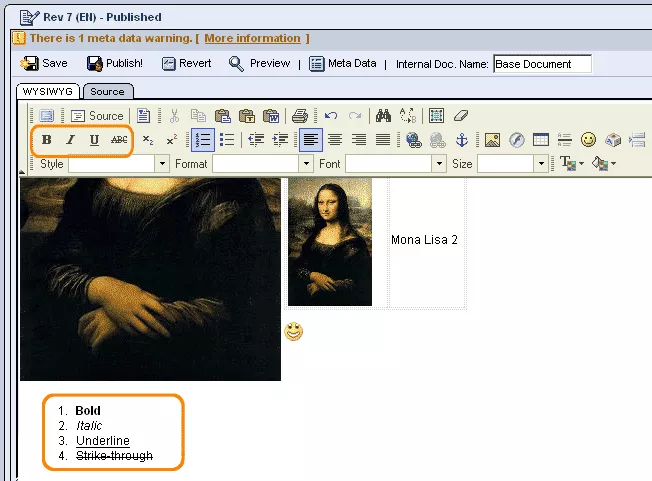
Task: Click the Print icon
Action: [x=299, y=116]
